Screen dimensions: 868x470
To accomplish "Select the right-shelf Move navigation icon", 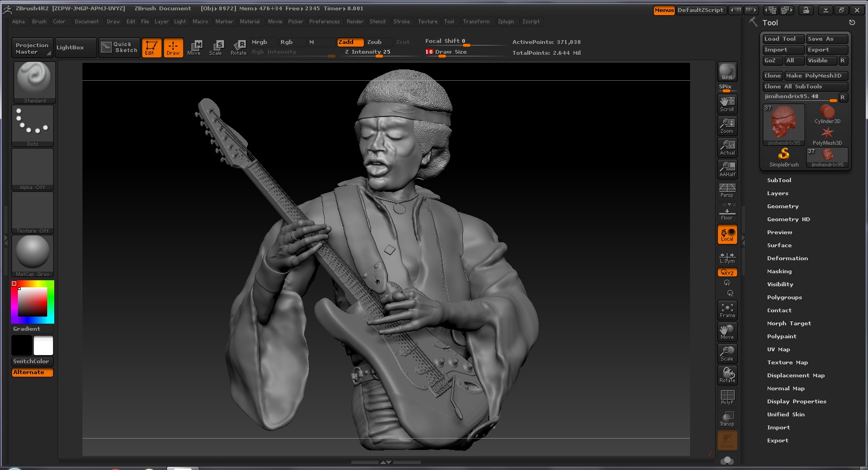I will tap(727, 331).
